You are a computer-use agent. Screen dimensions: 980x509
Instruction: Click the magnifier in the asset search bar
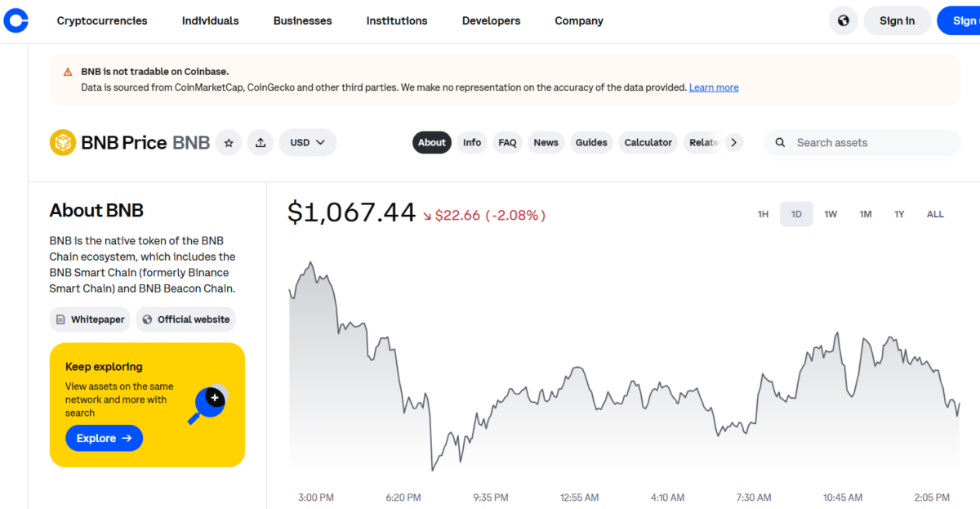(780, 142)
